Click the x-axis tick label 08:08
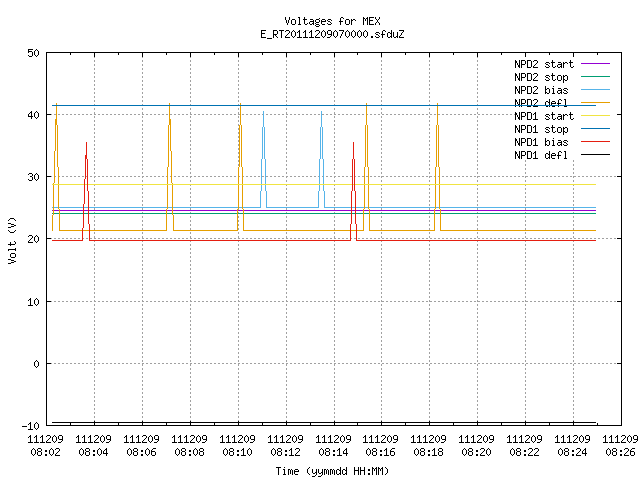Viewport: 640px width, 480px height. (189, 452)
